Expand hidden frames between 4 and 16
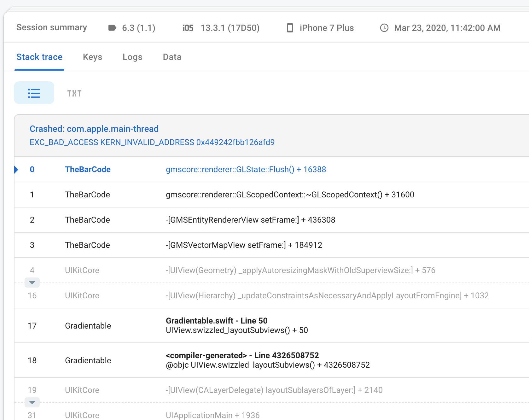The height and width of the screenshot is (420, 529). point(32,283)
